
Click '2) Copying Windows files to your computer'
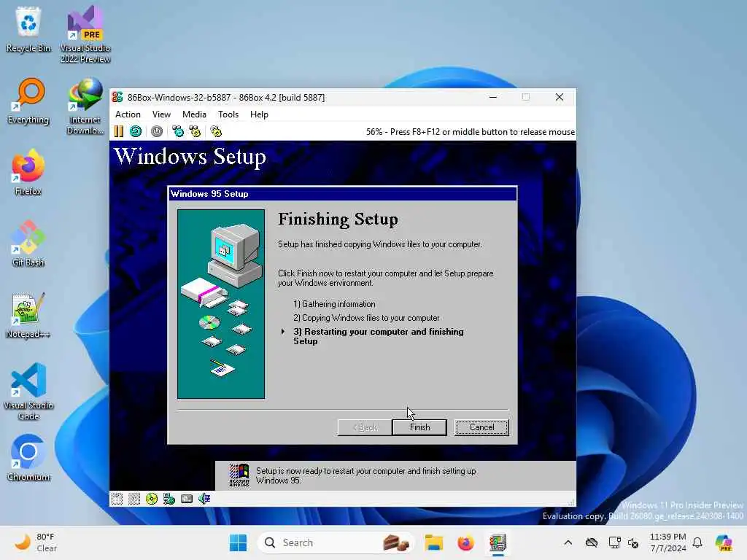[366, 318]
